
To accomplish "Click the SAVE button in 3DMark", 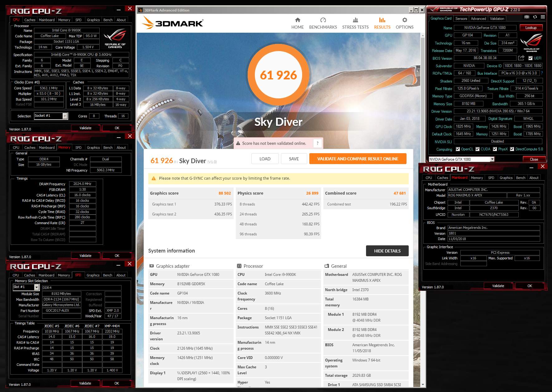I will [x=294, y=159].
